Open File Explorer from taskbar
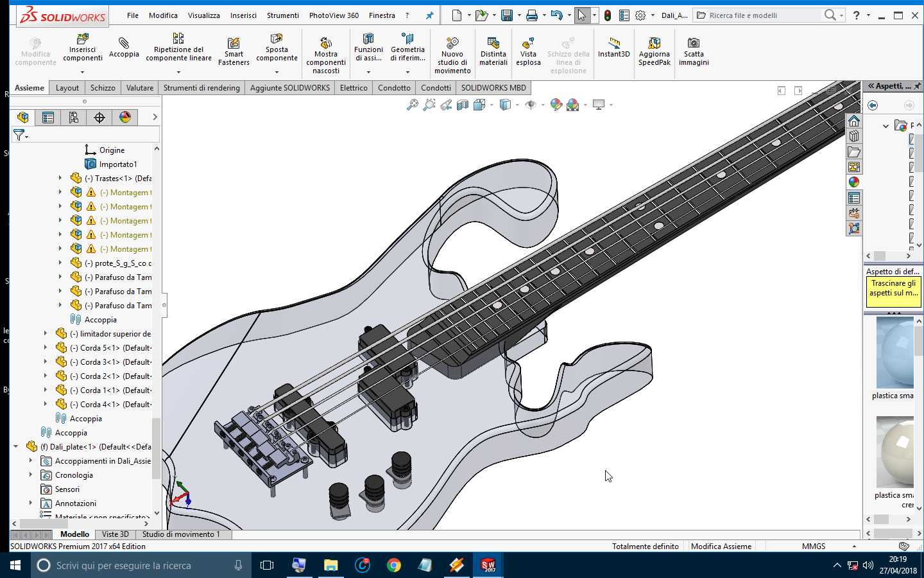 pyautogui.click(x=330, y=565)
